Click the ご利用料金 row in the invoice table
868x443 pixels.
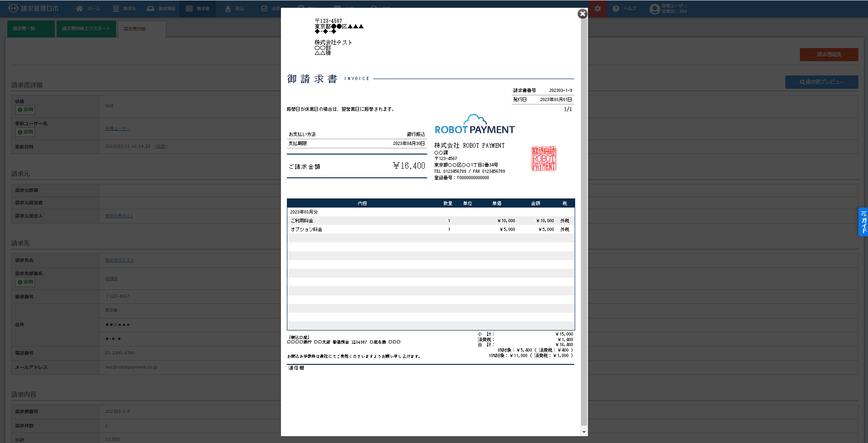tap(431, 221)
